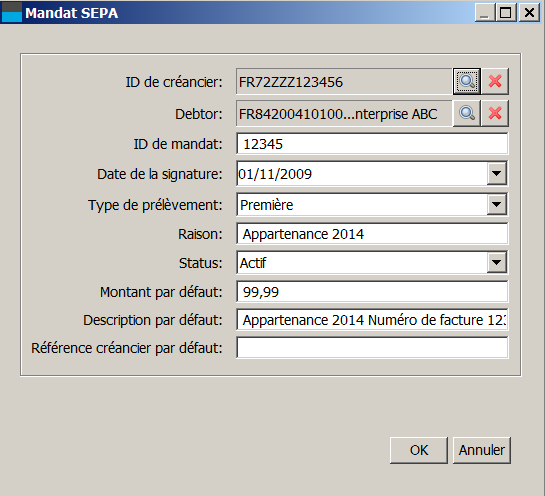Focus the empty Référence créancier par défaut field
Viewport: 545px width, 496px height.
tap(372, 347)
